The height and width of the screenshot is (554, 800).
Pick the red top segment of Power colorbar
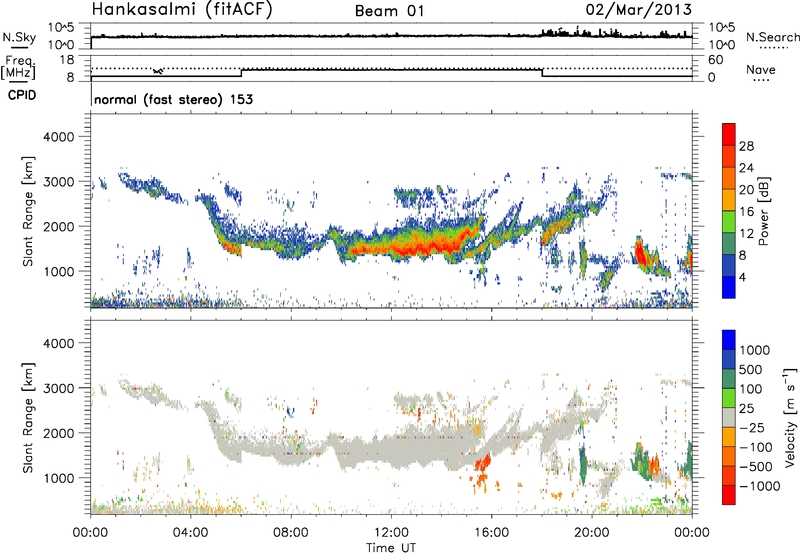click(729, 135)
